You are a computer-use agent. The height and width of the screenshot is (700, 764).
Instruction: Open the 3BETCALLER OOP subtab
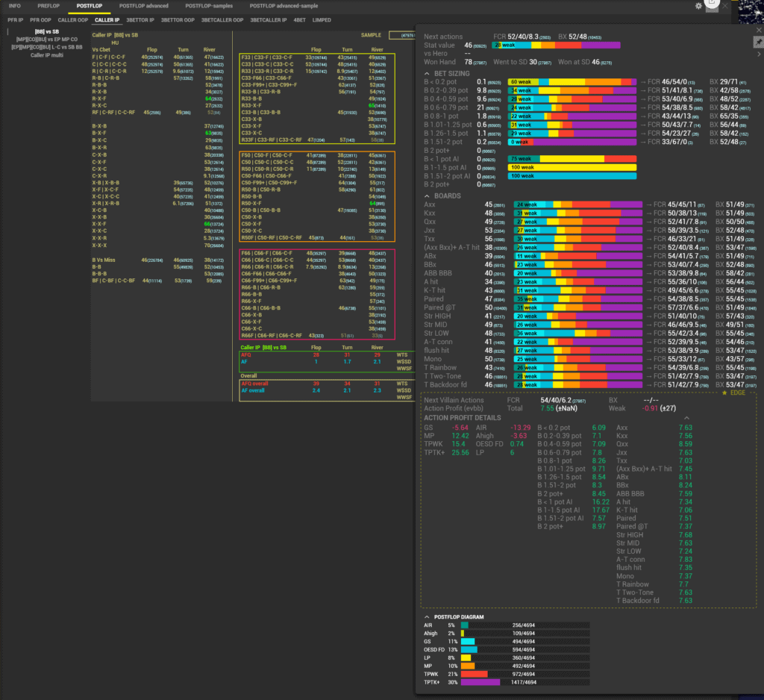222,20
